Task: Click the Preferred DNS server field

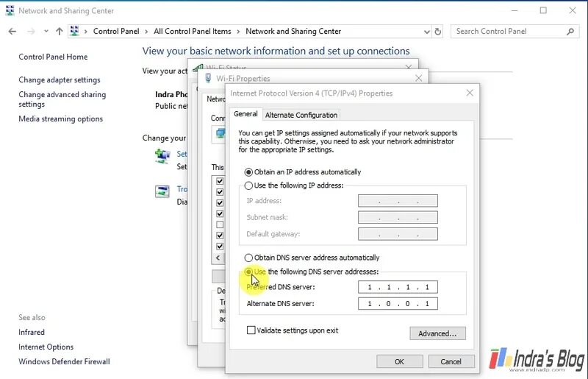Action: click(x=398, y=287)
